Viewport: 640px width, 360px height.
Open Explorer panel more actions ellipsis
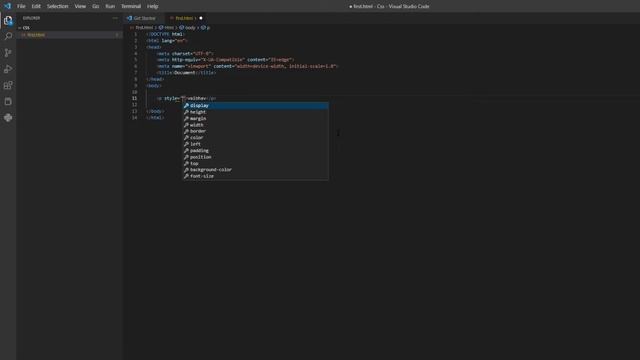tap(115, 18)
